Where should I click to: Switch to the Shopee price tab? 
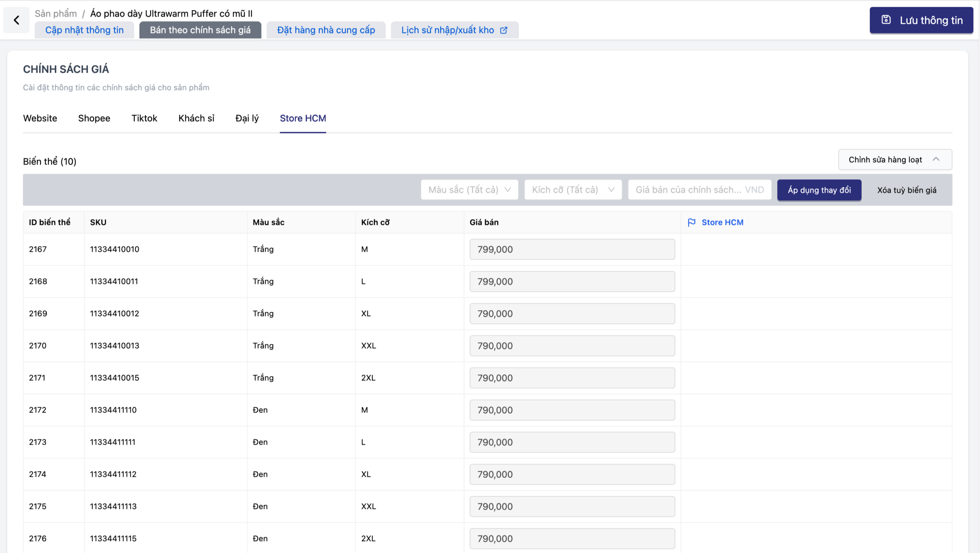click(94, 118)
